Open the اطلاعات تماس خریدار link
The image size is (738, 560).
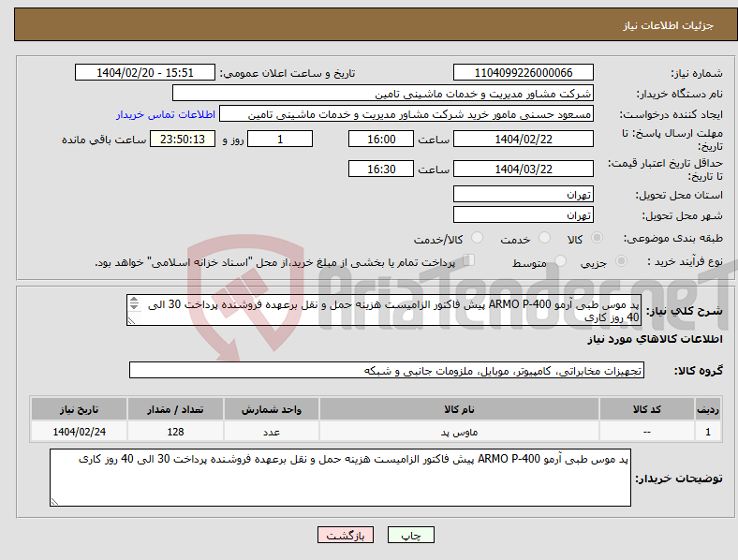pyautogui.click(x=166, y=114)
